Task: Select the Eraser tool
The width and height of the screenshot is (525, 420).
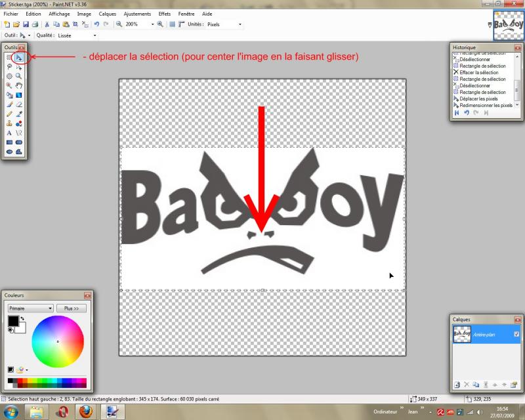Action: [x=19, y=104]
